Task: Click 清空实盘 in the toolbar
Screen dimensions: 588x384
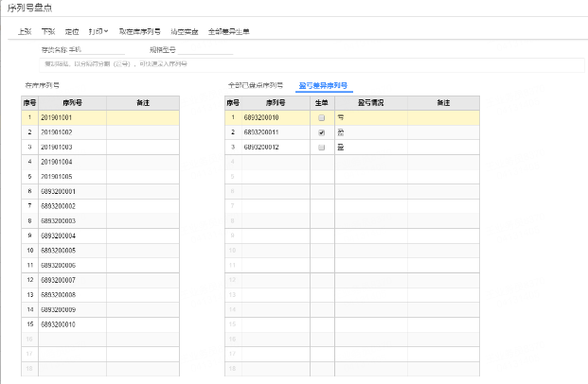Action: pos(184,32)
